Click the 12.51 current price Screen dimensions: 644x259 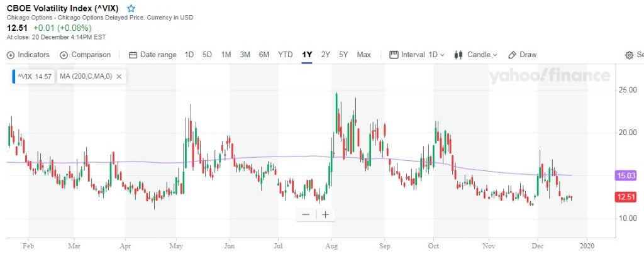click(x=17, y=28)
